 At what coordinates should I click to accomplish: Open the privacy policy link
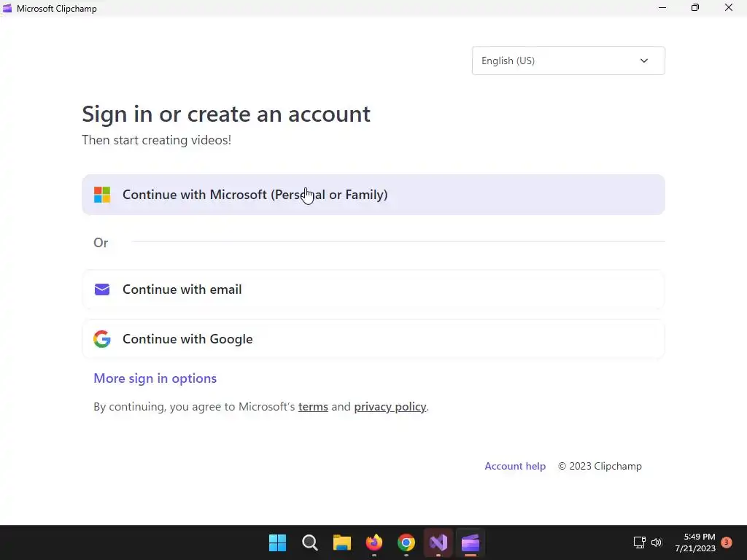[390, 407]
